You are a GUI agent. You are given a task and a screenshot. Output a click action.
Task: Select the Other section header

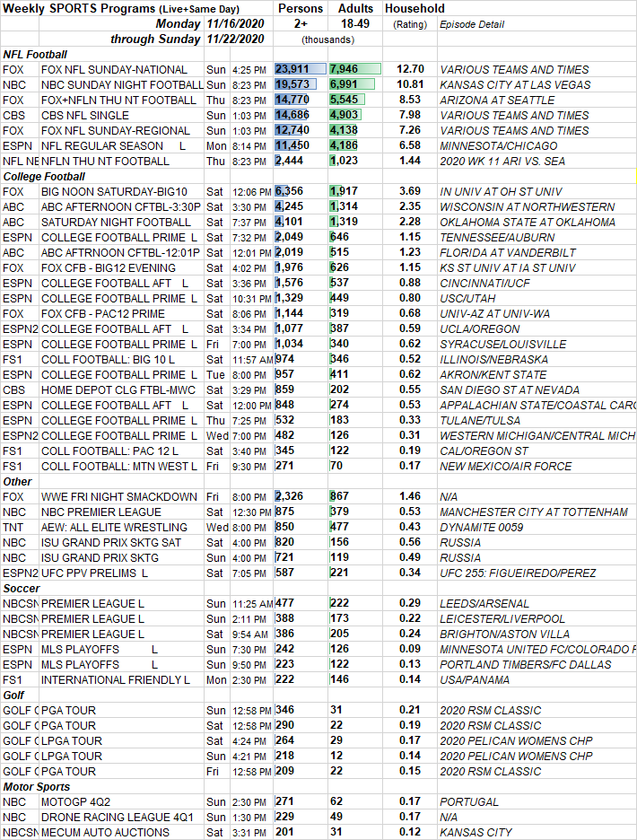[x=17, y=482]
